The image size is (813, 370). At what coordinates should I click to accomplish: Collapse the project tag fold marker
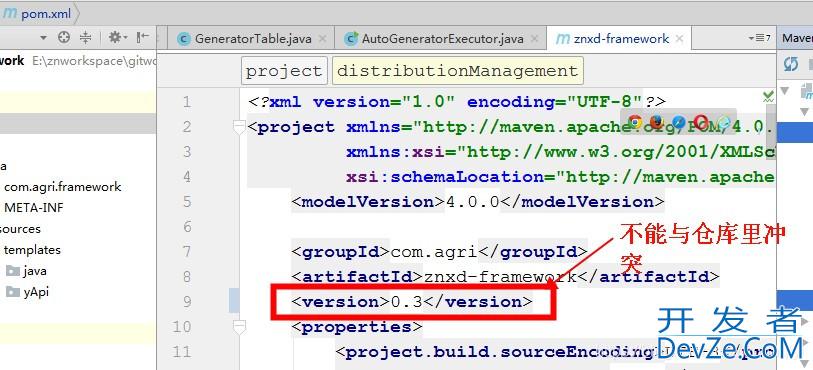point(239,127)
